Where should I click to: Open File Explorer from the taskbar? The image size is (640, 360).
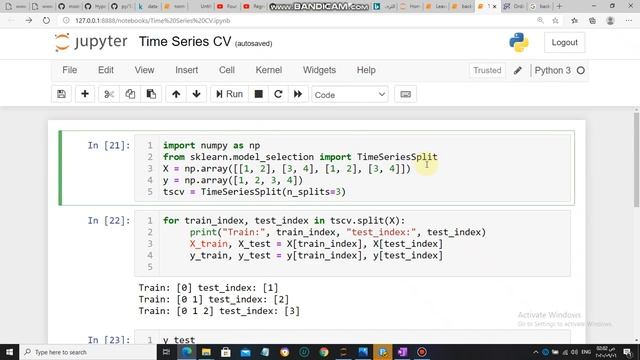[x=206, y=352]
